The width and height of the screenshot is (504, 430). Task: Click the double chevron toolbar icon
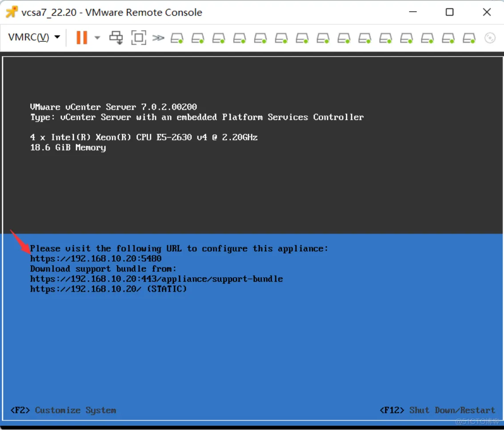158,38
